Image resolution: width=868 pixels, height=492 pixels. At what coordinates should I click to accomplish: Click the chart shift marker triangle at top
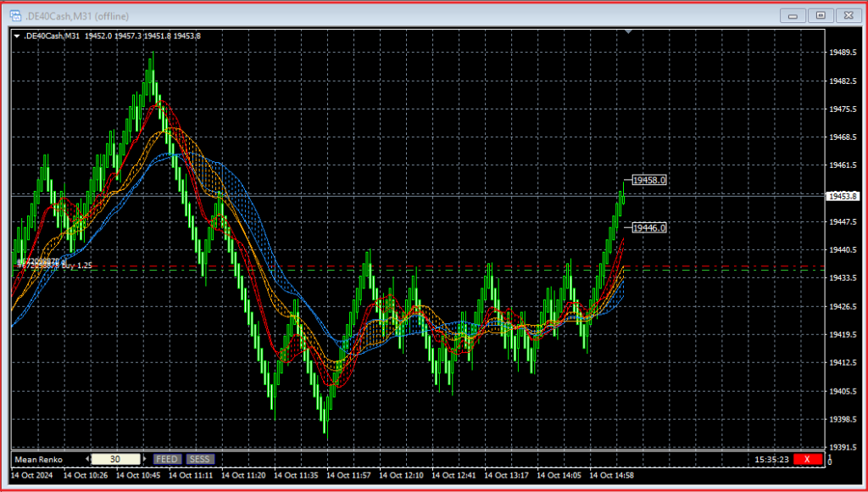coord(628,31)
